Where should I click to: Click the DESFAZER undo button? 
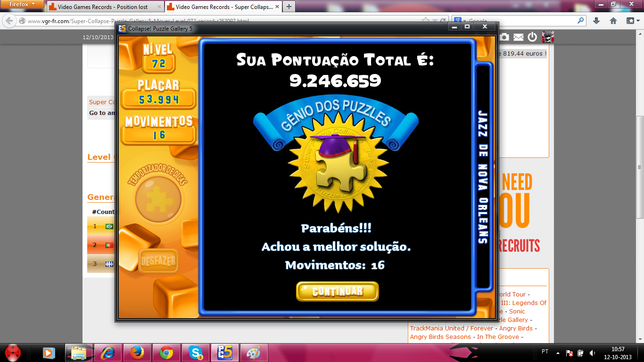tap(158, 261)
